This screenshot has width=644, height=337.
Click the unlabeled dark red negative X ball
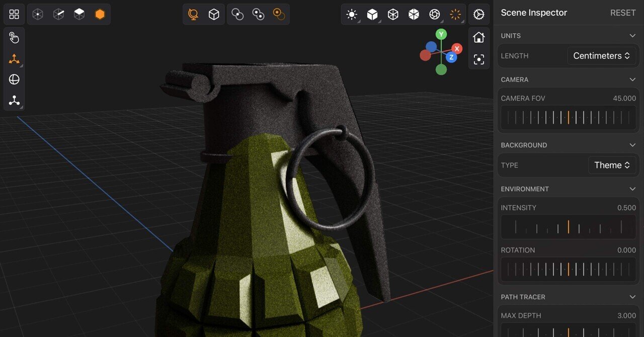pos(426,55)
